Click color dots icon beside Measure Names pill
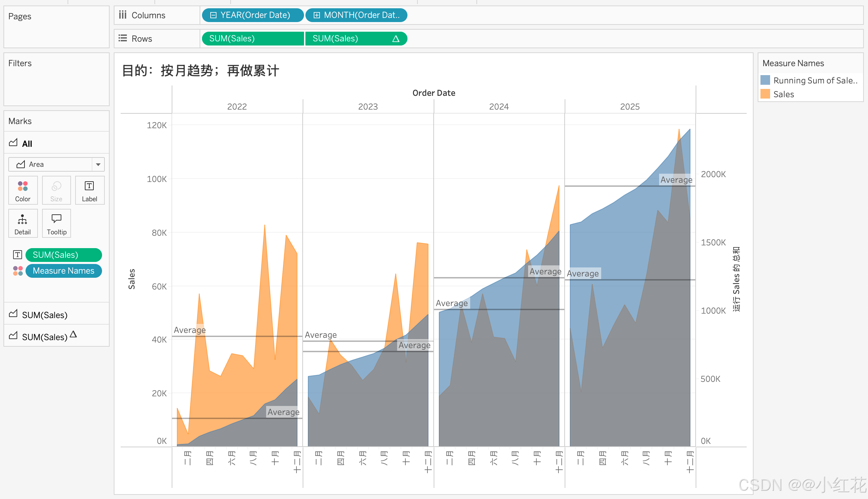The height and width of the screenshot is (499, 868). pyautogui.click(x=18, y=271)
